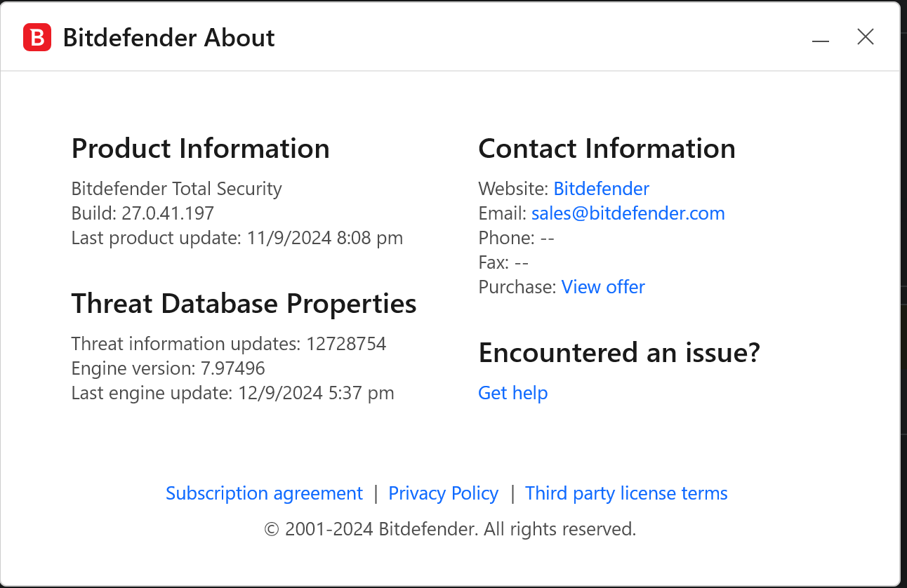Open the Subscription agreement link

tap(264, 493)
